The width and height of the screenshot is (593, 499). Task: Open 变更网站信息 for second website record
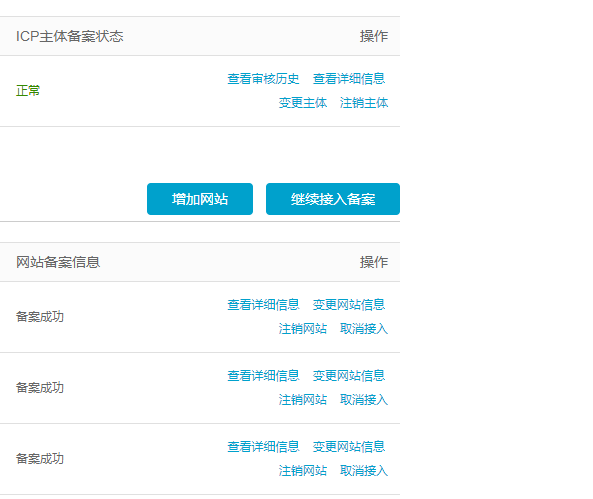[x=349, y=376]
